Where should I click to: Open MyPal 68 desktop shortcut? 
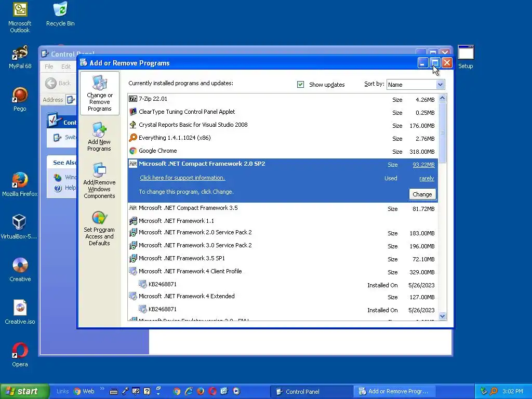tap(20, 57)
